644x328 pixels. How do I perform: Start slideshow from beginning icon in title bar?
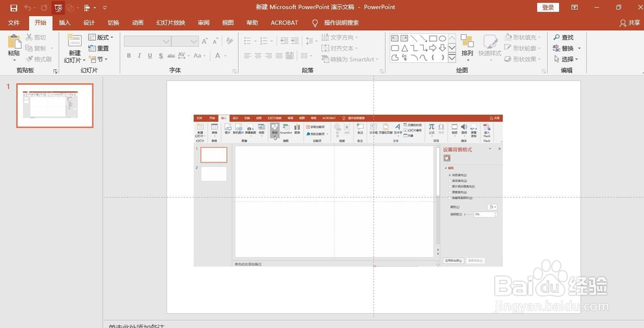pos(59,8)
